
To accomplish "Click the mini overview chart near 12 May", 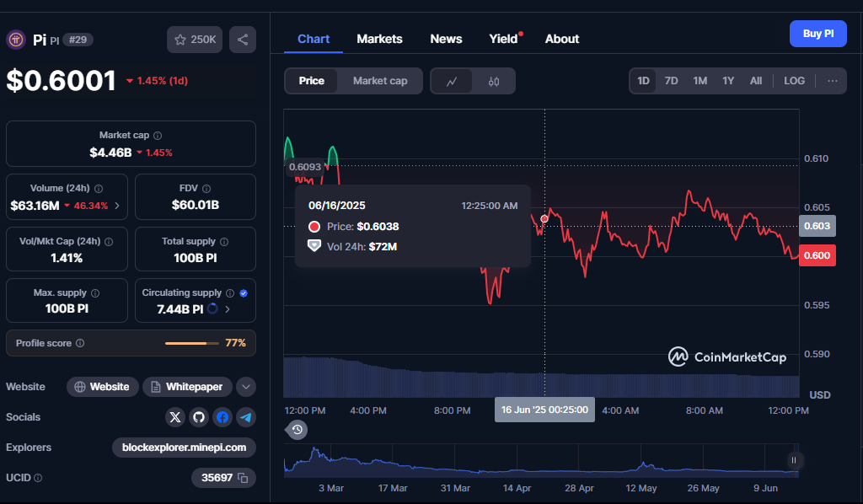I will (x=641, y=467).
